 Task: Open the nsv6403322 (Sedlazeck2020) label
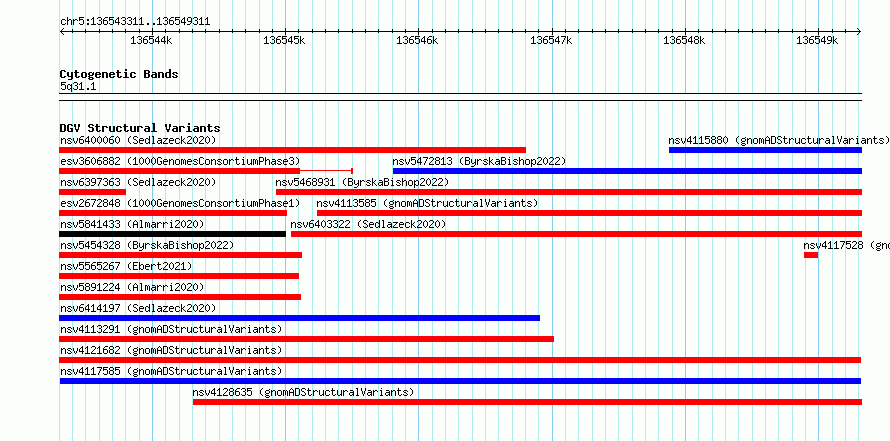coord(368,224)
